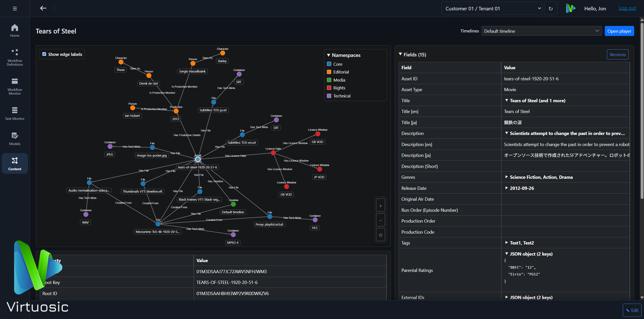Click the Asset ID value tears-of-steel-1920-20-51-6
Viewport: 644px width, 319px height.
point(531,79)
